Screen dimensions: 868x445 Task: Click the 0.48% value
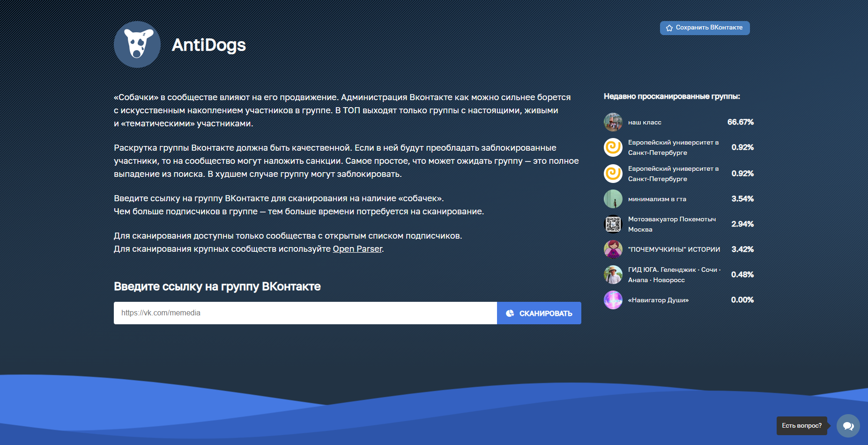742,275
